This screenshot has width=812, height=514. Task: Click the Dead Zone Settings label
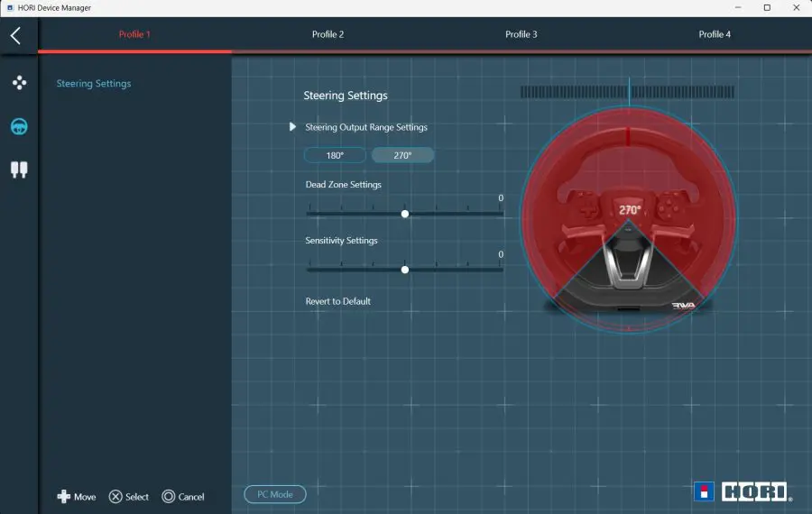pyautogui.click(x=344, y=184)
